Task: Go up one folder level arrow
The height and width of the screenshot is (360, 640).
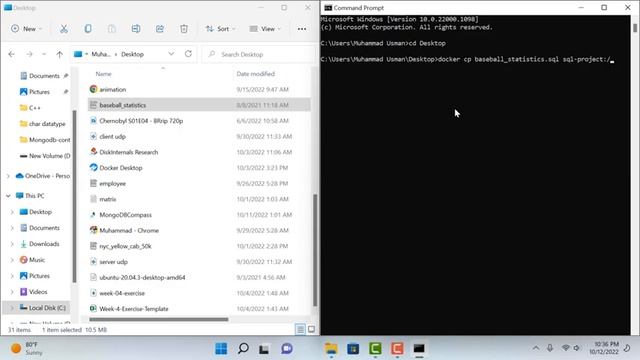Action: pyautogui.click(x=60, y=54)
